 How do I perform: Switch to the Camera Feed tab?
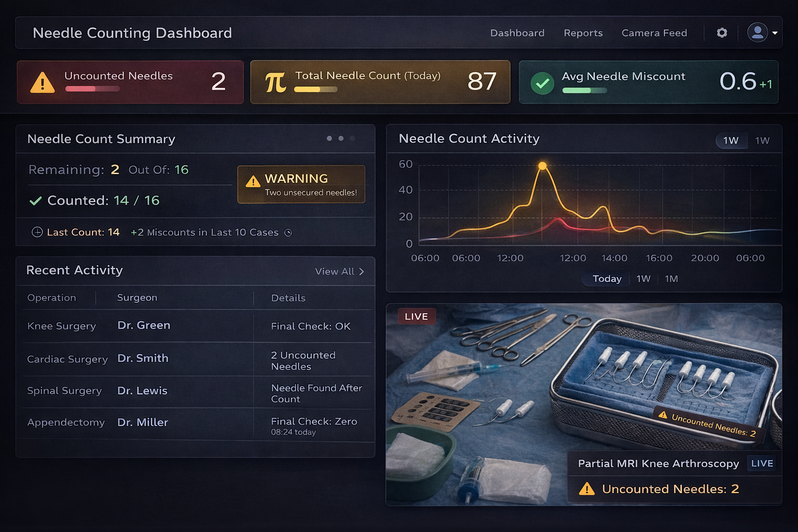654,33
